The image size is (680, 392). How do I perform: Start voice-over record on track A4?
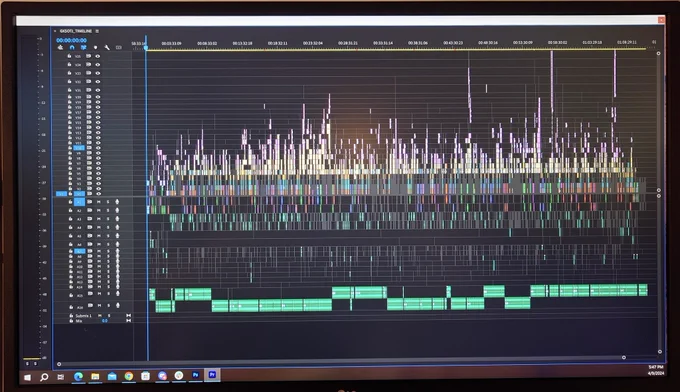(x=117, y=227)
